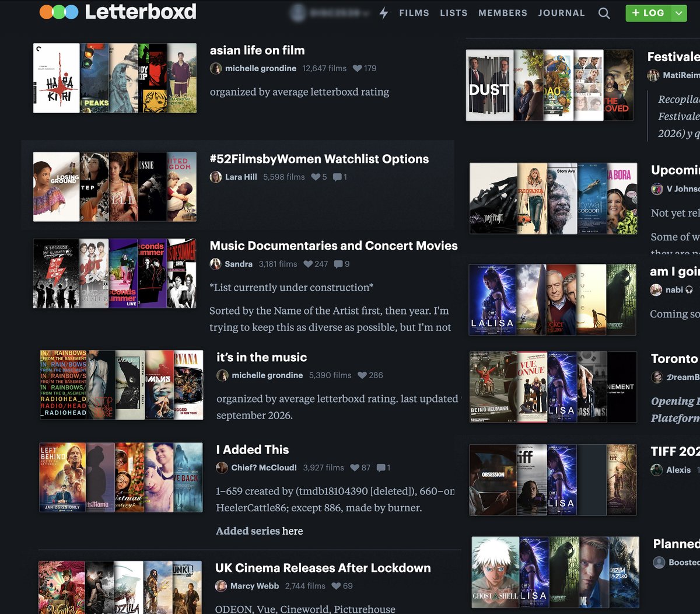The image size is (700, 614).
Task: Open the it's in the music list
Action: click(261, 357)
